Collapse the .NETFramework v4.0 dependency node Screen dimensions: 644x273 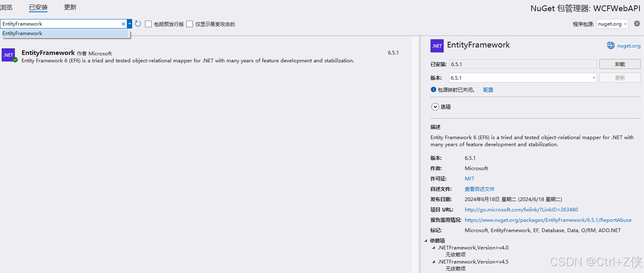pos(434,248)
